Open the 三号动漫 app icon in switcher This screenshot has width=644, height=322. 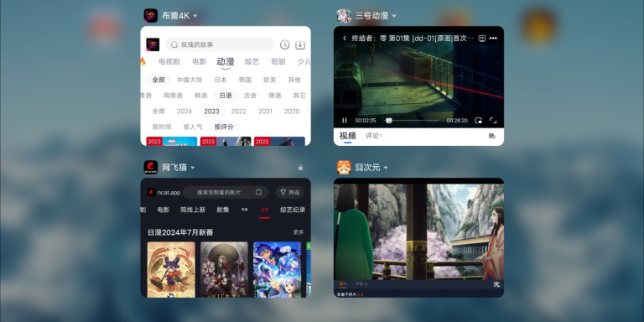click(344, 16)
